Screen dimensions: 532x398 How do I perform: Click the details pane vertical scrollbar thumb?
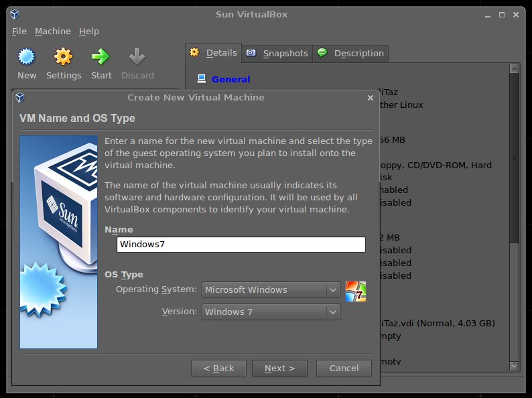click(515, 158)
